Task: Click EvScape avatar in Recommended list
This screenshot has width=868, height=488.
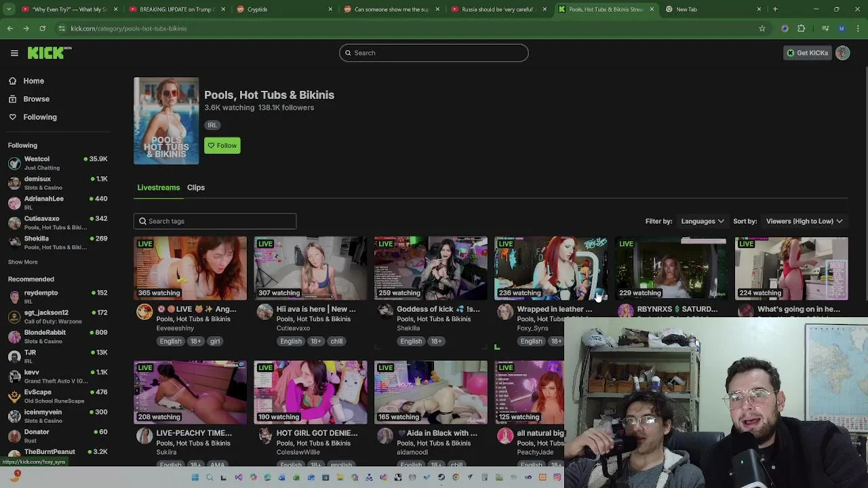Action: 14,396
